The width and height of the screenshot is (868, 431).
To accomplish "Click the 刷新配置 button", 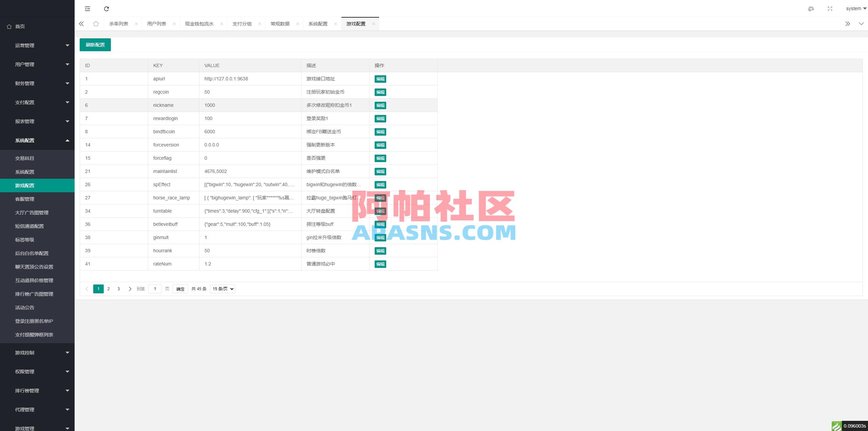I will click(95, 44).
